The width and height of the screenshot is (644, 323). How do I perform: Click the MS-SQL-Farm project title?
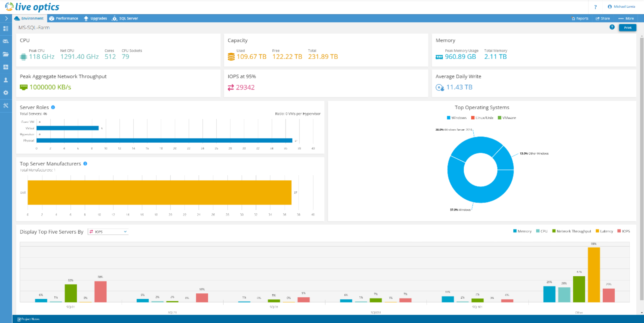[34, 28]
